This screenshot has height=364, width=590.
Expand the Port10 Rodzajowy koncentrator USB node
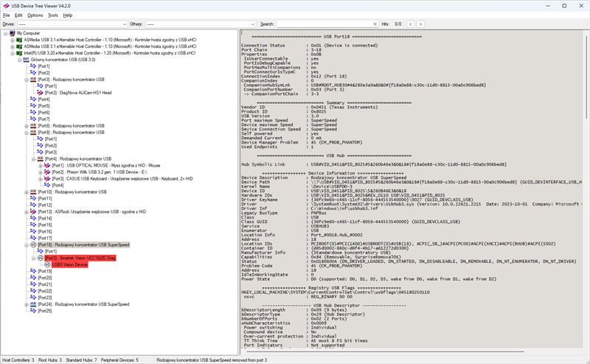(27, 192)
